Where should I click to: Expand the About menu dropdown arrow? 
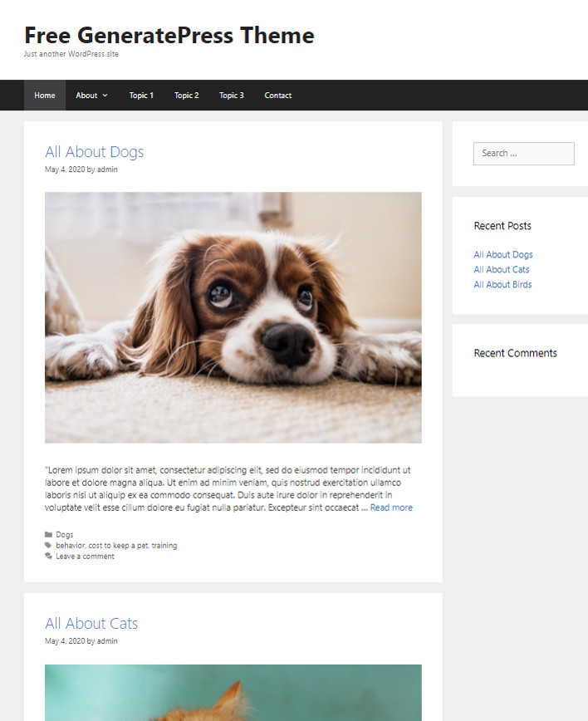tap(105, 96)
